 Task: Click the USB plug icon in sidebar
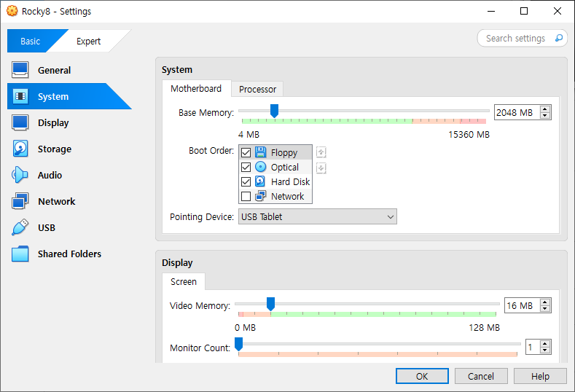click(x=20, y=227)
